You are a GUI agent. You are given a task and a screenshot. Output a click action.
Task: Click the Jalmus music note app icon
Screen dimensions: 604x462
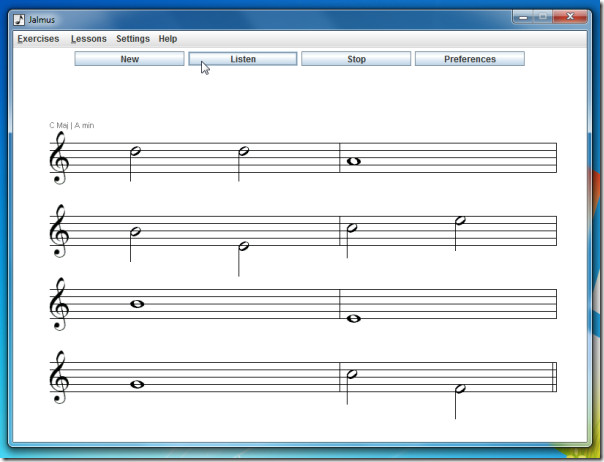pyautogui.click(x=18, y=20)
